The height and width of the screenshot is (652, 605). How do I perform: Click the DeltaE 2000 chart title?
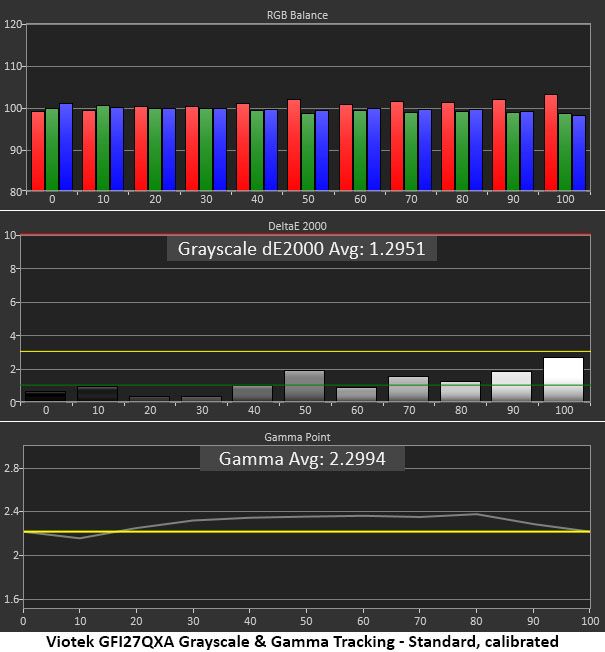297,226
